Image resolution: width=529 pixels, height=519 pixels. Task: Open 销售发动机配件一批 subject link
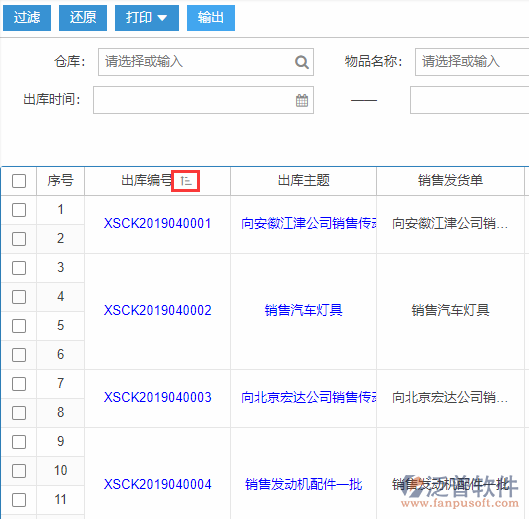coord(304,485)
